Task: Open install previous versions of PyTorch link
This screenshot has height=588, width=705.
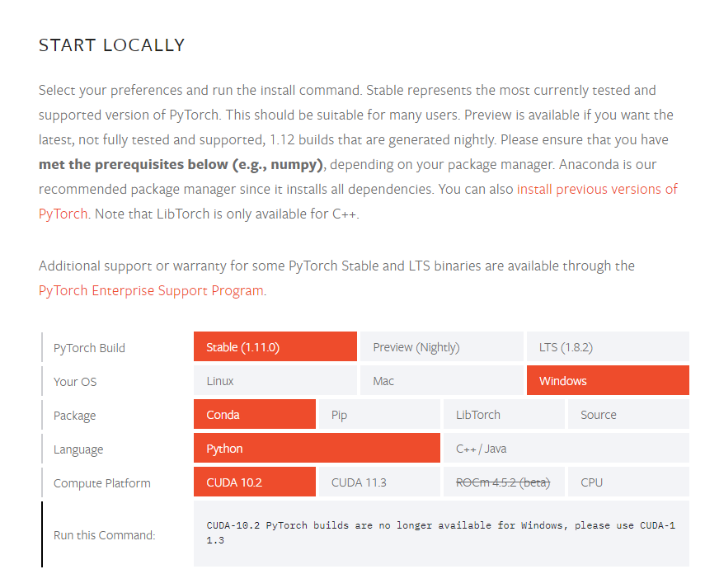Action: (x=597, y=189)
